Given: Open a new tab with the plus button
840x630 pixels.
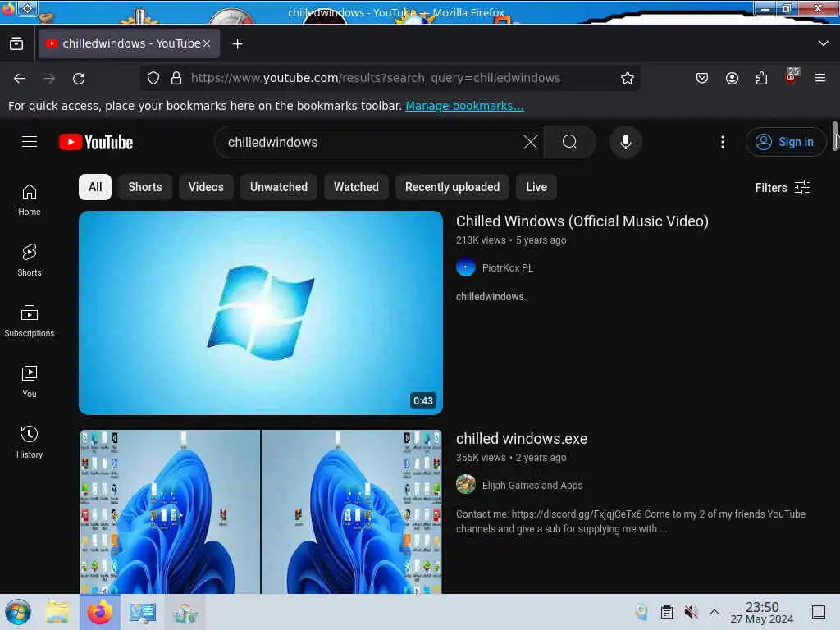Looking at the screenshot, I should pyautogui.click(x=237, y=44).
